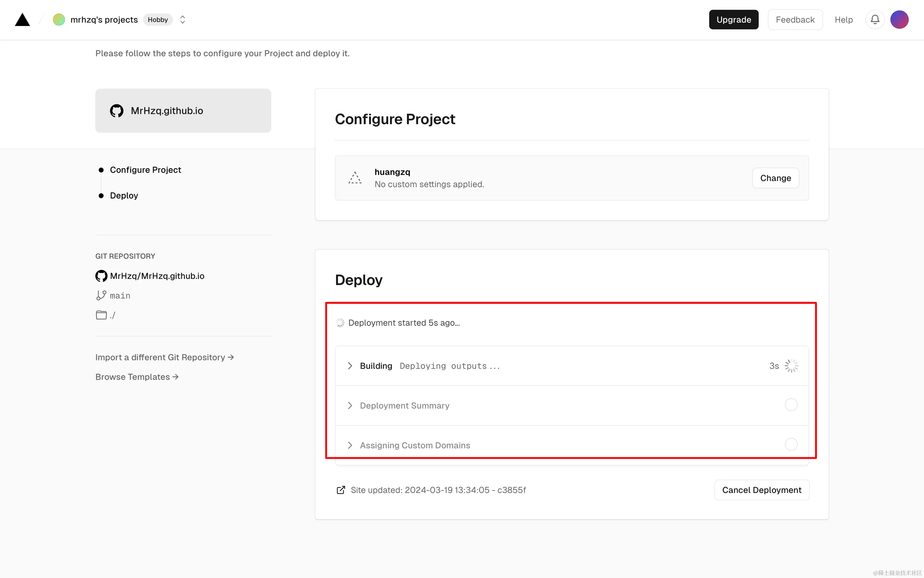Open the team switcher up-down arrows

(182, 20)
